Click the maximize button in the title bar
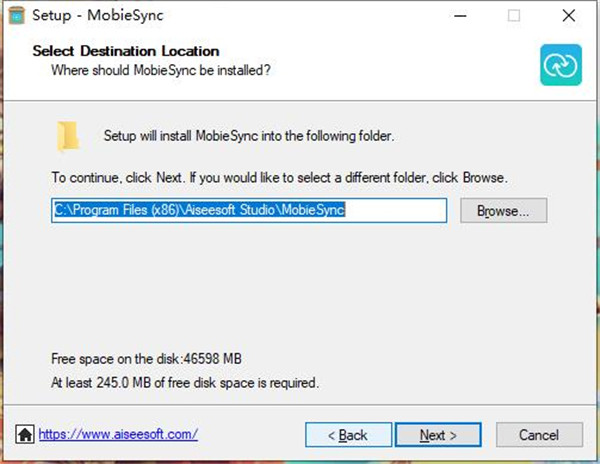The height and width of the screenshot is (464, 600). 514,16
